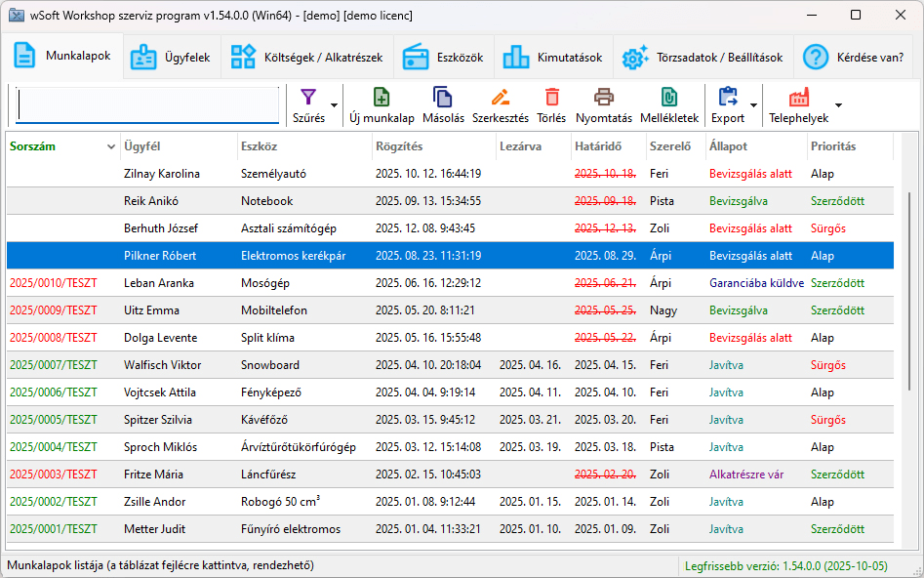This screenshot has height=578, width=924.
Task: Open Törzsadatok / Beállítások settings tab
Action: (703, 58)
